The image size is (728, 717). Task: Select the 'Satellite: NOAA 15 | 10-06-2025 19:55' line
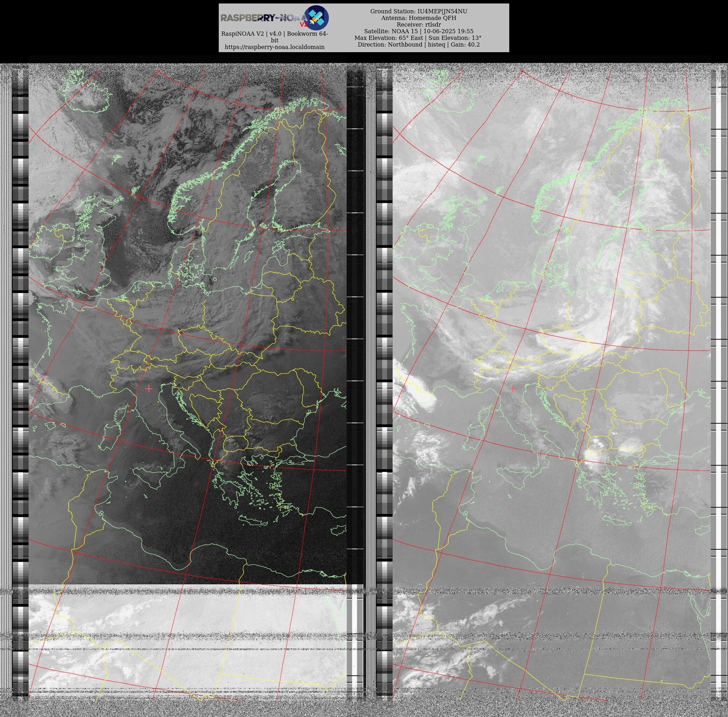[x=419, y=31]
